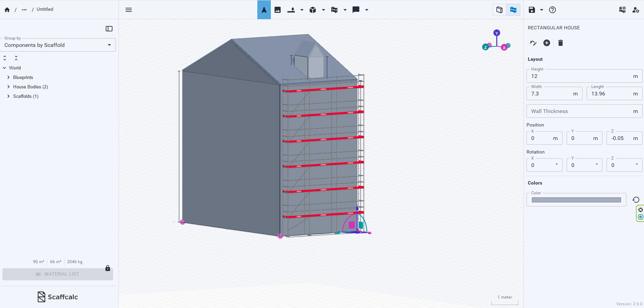Open the Material List
Image resolution: width=644 pixels, height=308 pixels.
click(57, 274)
